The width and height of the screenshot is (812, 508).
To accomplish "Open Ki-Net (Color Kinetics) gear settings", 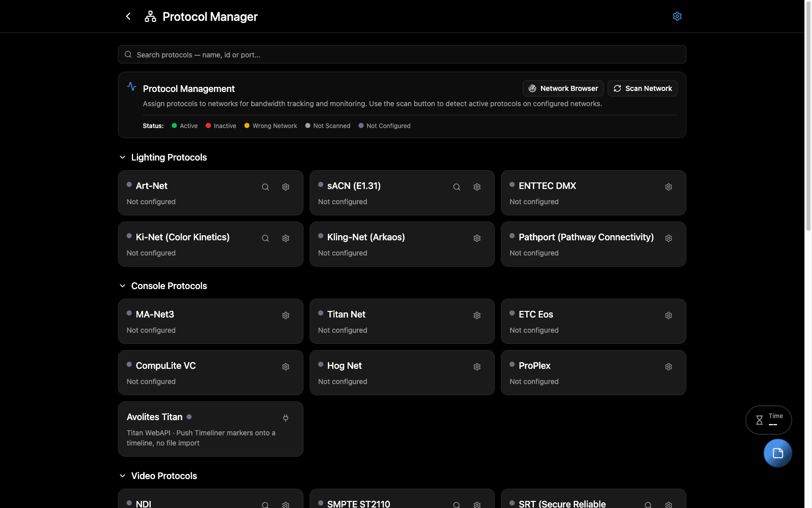I will [x=286, y=238].
